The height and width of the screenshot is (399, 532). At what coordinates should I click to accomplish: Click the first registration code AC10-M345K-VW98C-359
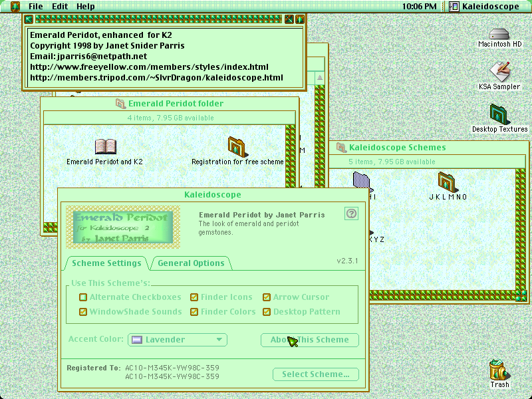[172, 368]
